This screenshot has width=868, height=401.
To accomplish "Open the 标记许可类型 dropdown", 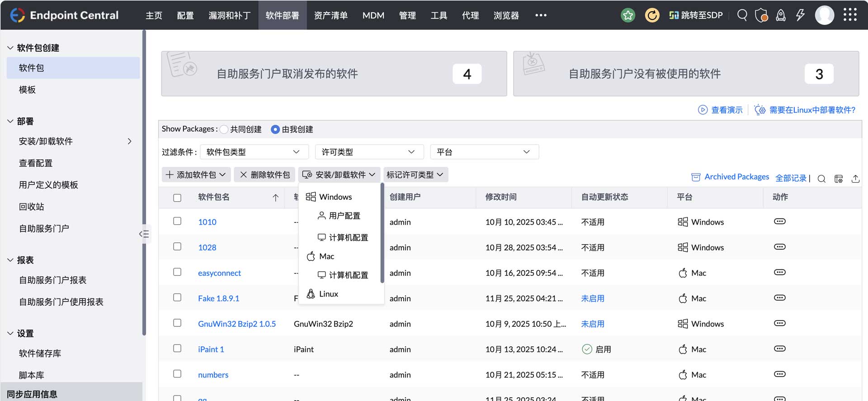I will (x=415, y=175).
